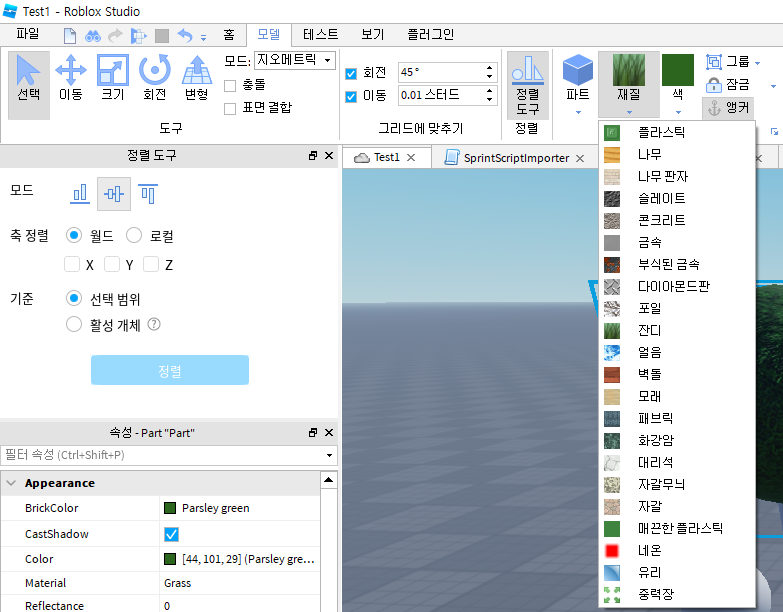Click the new file icon in quick access bar
This screenshot has width=783, height=612.
coord(70,35)
